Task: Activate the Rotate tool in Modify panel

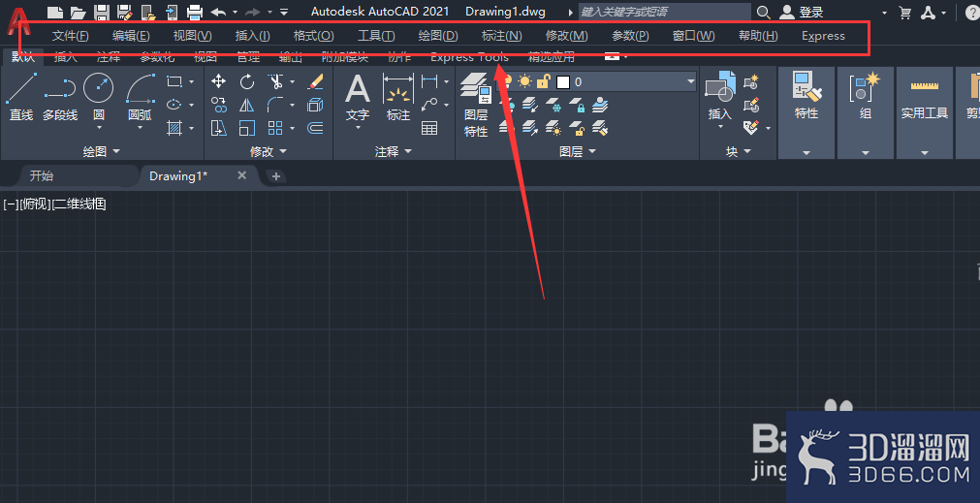Action: point(247,81)
